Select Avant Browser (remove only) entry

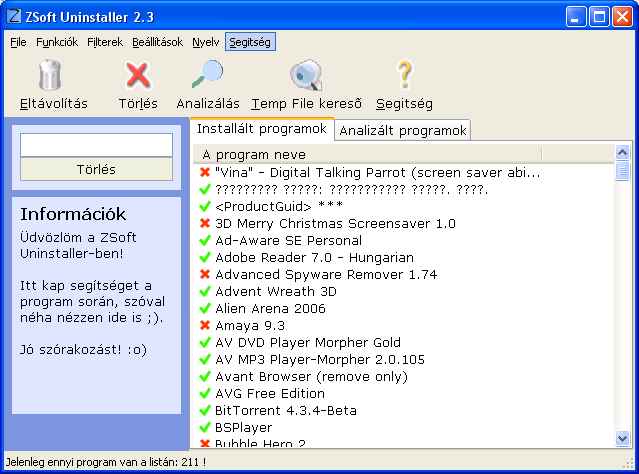[x=311, y=376]
